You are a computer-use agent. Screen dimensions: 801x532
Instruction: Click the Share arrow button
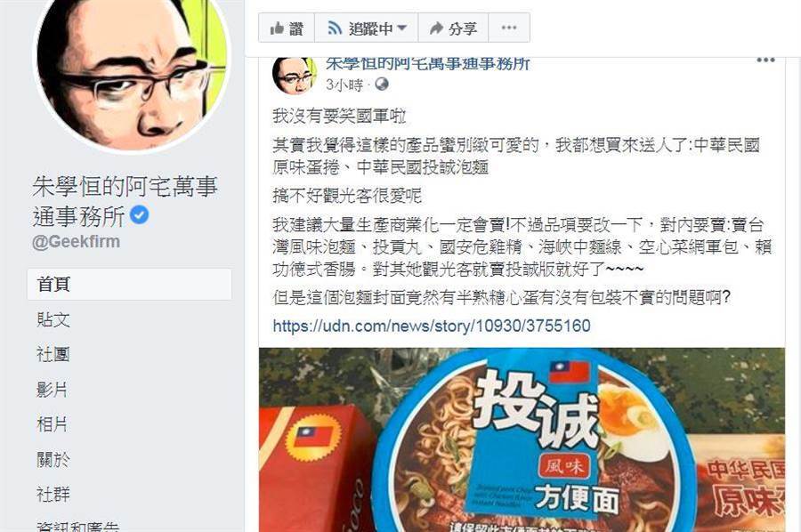[453, 28]
